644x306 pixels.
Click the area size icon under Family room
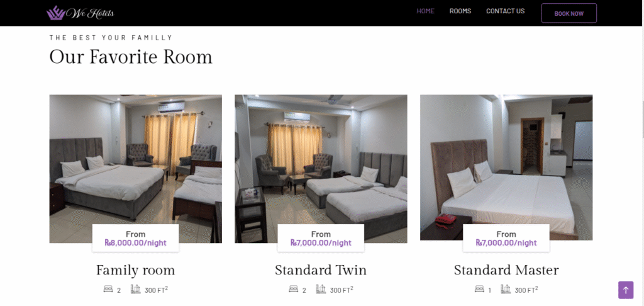pos(136,289)
